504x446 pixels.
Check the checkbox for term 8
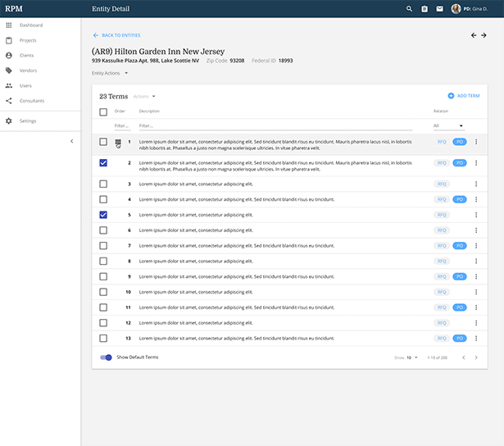(103, 261)
